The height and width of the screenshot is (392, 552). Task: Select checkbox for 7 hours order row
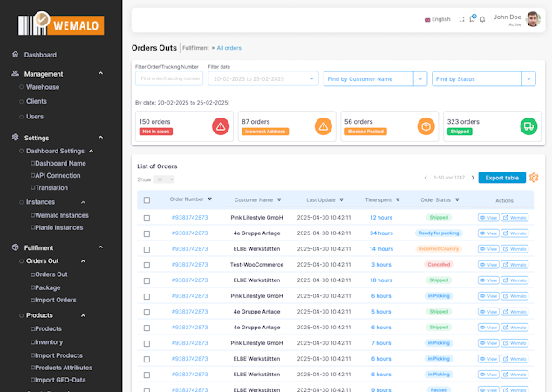(x=147, y=343)
